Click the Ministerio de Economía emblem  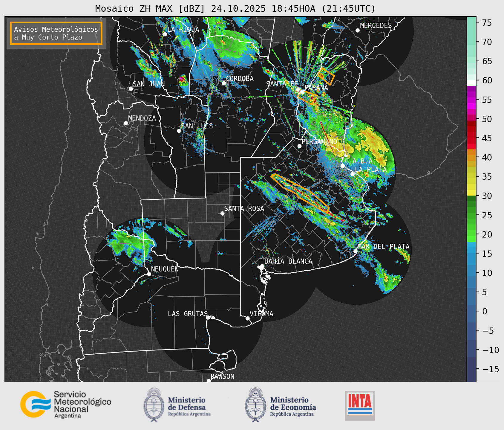255,404
